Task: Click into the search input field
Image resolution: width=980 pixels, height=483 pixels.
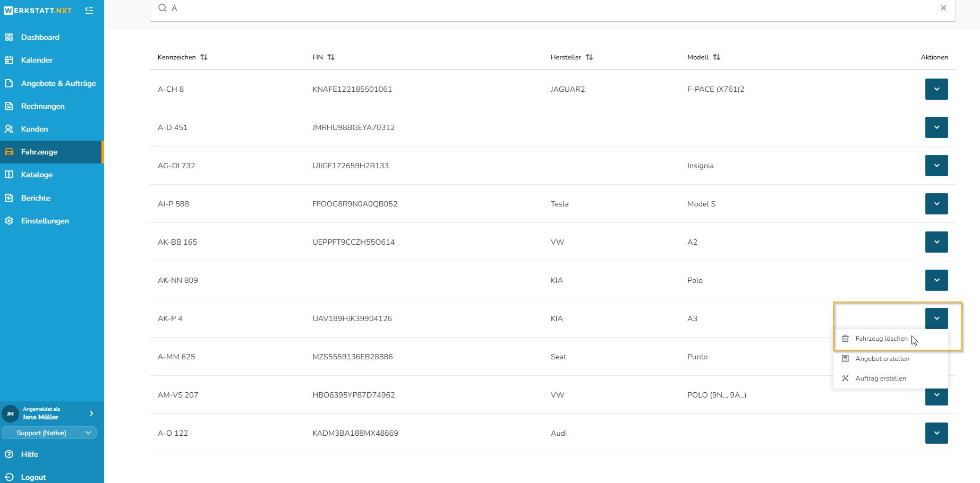Action: coord(552,8)
